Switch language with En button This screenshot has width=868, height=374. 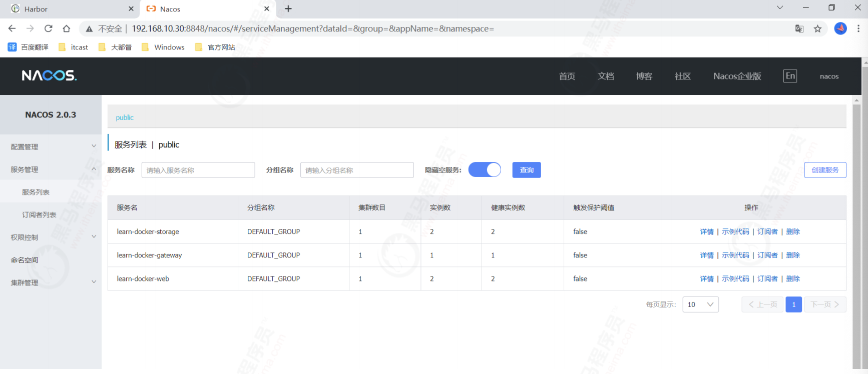790,76
